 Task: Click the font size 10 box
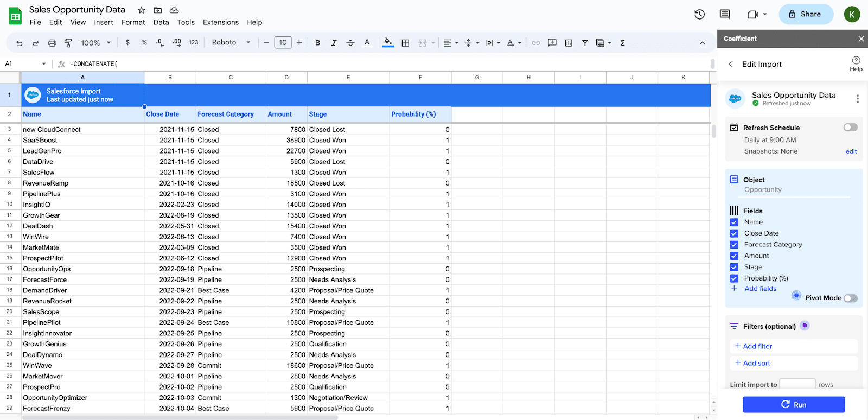[283, 42]
